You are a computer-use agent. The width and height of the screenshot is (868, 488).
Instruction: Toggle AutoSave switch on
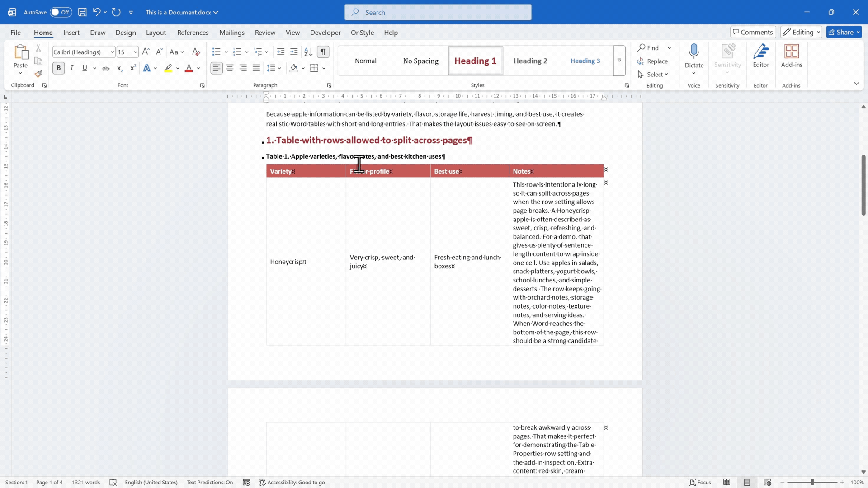tap(61, 12)
